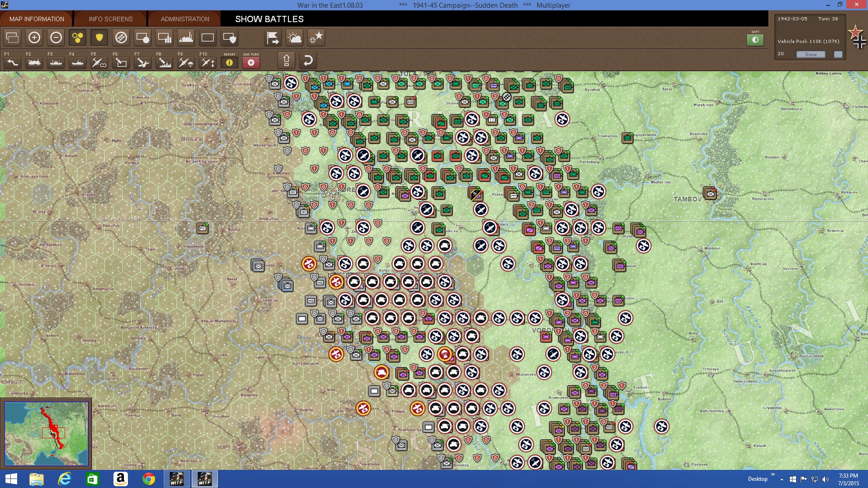Open the MAP INFORMATION tab
868x488 pixels.
pos(37,19)
